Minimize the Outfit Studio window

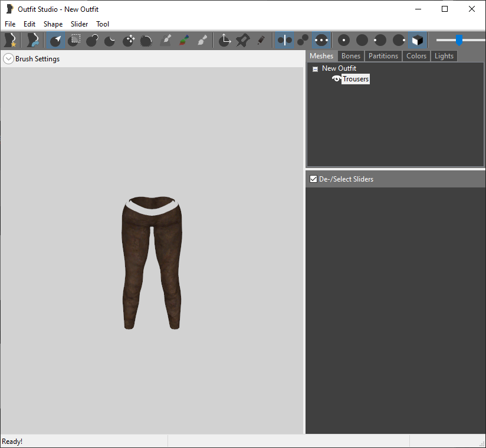tap(418, 9)
